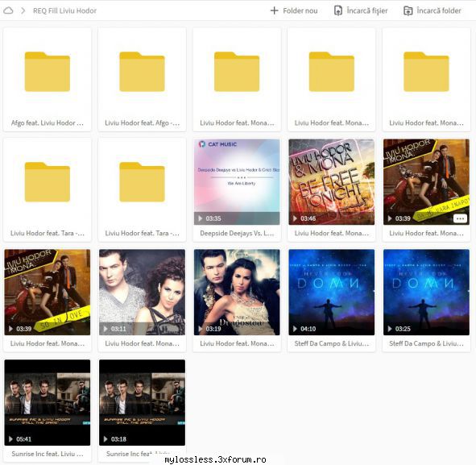476x465 pixels.
Task: Select file name 'Deepside Deejays Vs. L...'
Action: pyautogui.click(x=237, y=233)
